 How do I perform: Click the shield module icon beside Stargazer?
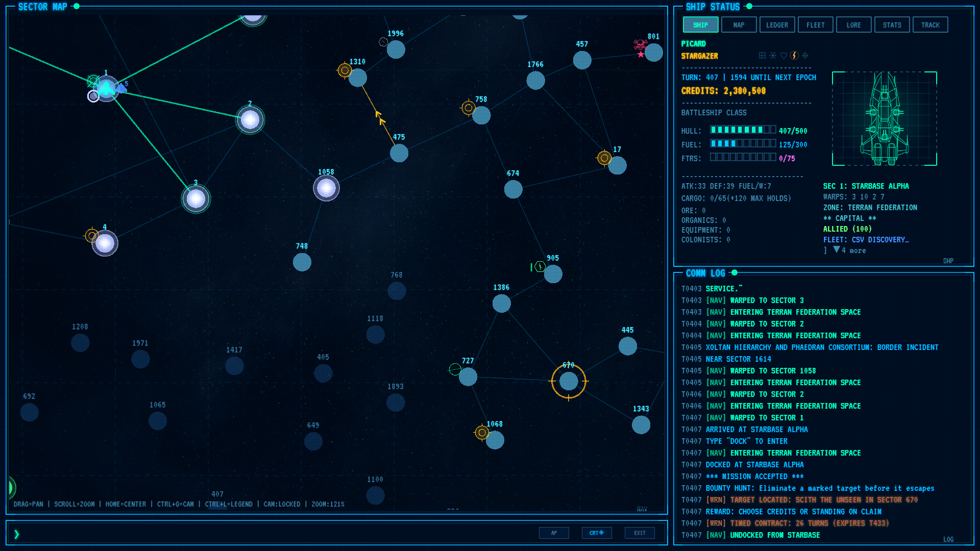(x=783, y=56)
